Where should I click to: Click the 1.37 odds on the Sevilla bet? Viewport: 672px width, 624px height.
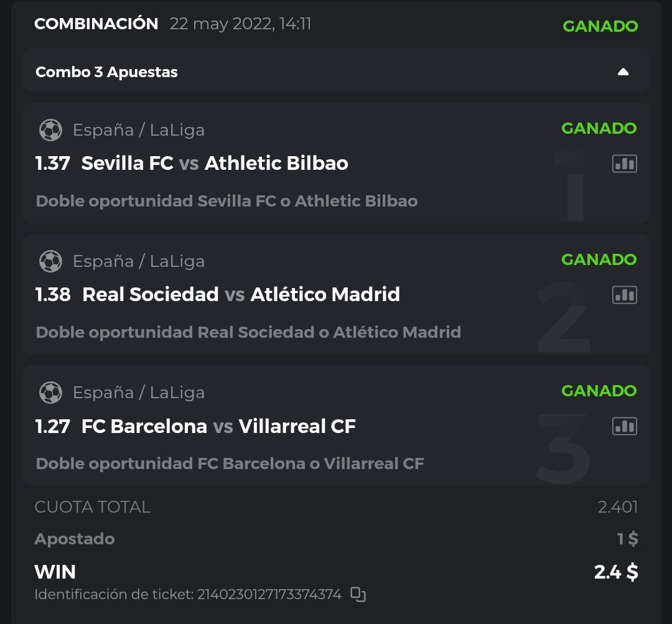click(52, 164)
